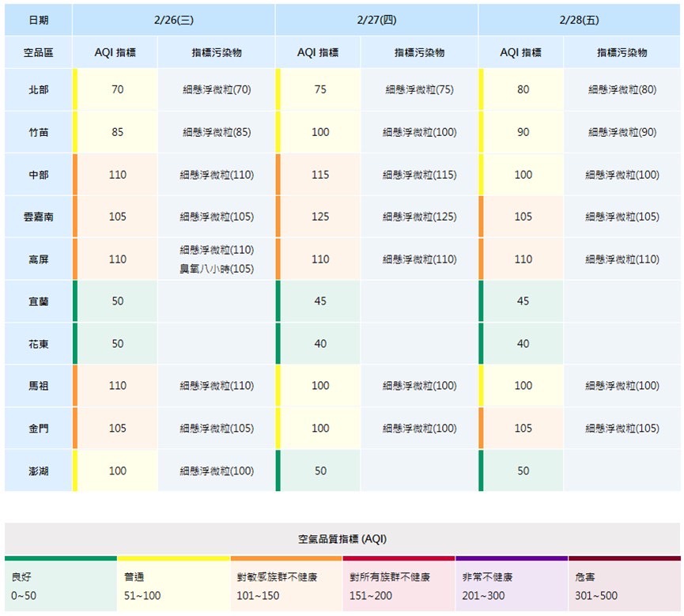This screenshot has height=616, width=684.
Task: Click 澎湖 細懸浮微粒(100) cell for 2/26
Action: point(217,471)
